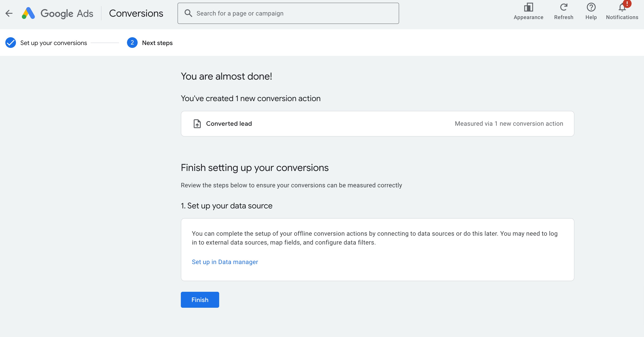Click the Converted lead upload icon
This screenshot has height=337, width=644.
[x=197, y=123]
